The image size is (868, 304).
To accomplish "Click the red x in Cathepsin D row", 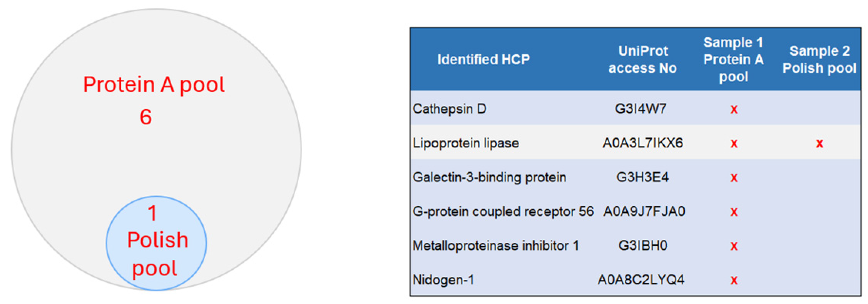I will (x=734, y=109).
